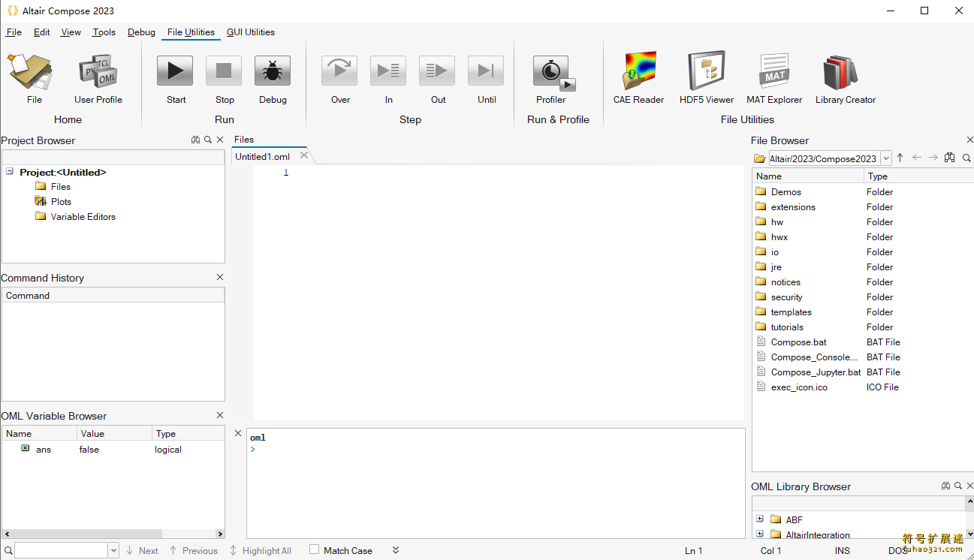
Task: Sort File Browser by Type column
Action: click(x=919, y=176)
